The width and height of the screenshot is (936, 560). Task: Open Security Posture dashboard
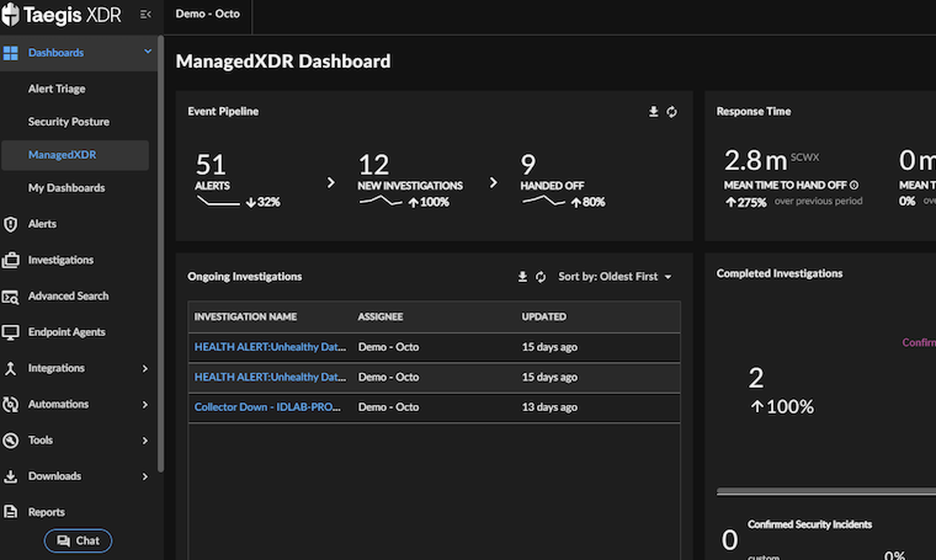(69, 122)
